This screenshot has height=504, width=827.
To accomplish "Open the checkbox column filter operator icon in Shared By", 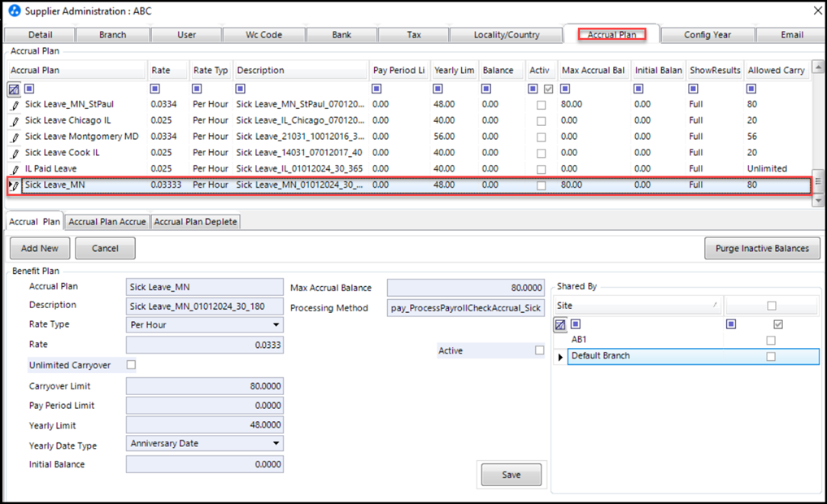I will coord(731,324).
